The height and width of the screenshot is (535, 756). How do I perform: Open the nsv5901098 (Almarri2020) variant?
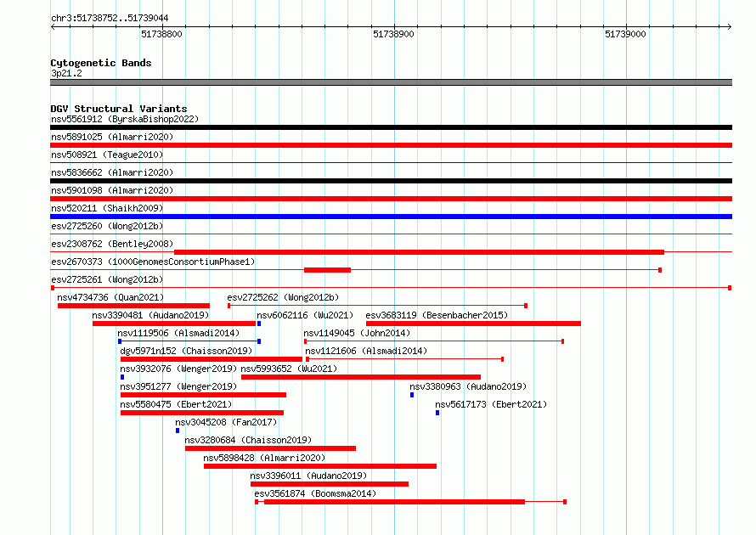click(112, 190)
